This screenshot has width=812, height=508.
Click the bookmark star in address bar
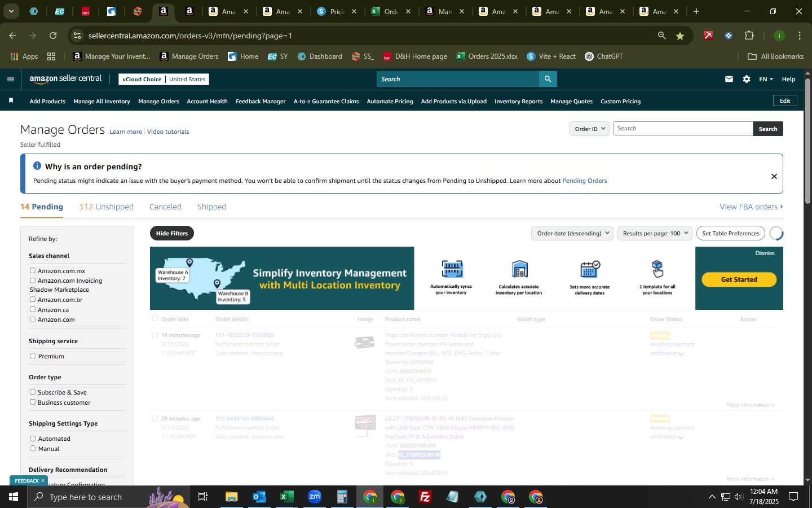point(680,36)
